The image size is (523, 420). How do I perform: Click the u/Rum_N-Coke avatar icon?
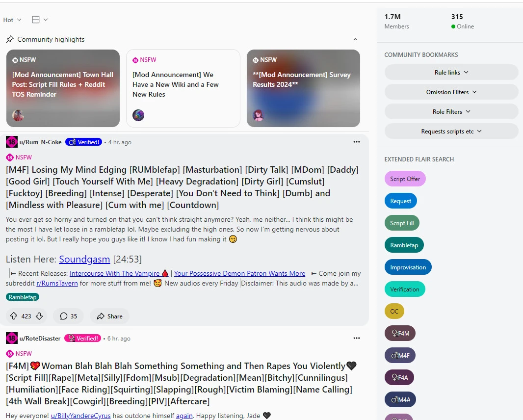click(12, 142)
